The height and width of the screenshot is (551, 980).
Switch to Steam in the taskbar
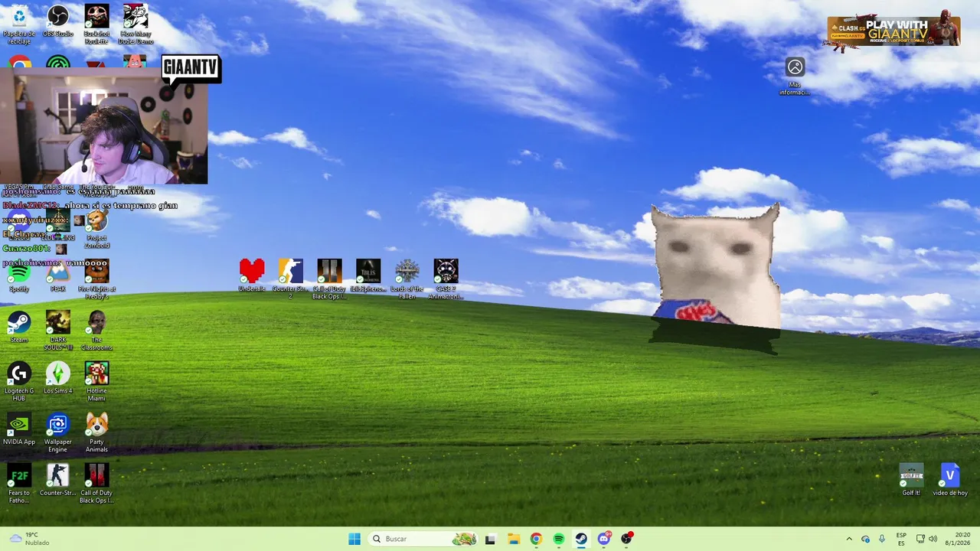581,539
